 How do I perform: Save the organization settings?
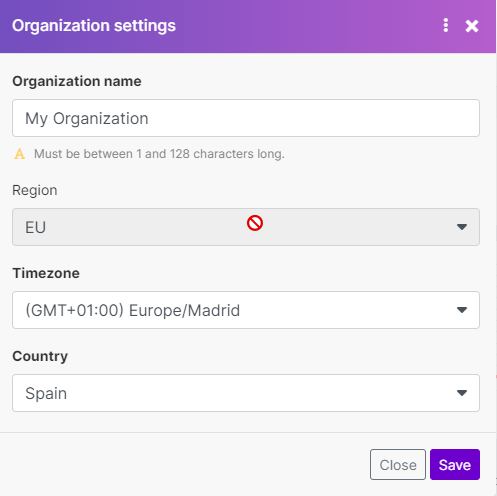[x=455, y=465]
